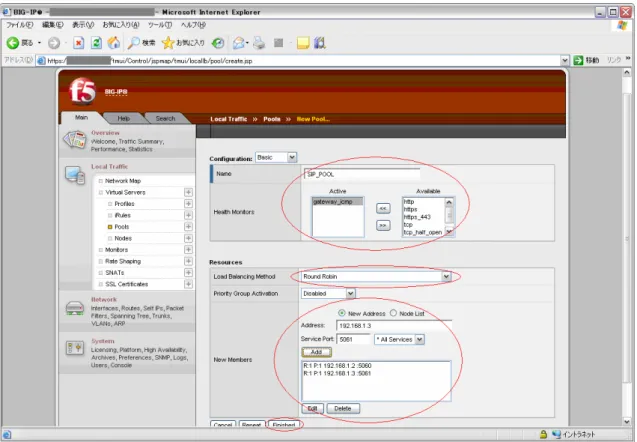
Task: Click the plus icon next to Pools
Action: [x=188, y=227]
